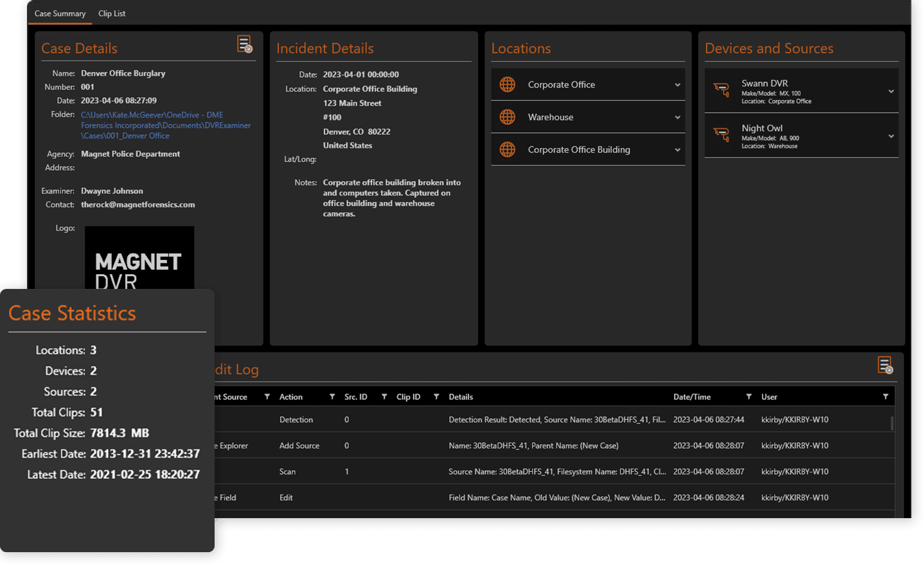Open the case folder path link
The image size is (924, 565).
[165, 125]
